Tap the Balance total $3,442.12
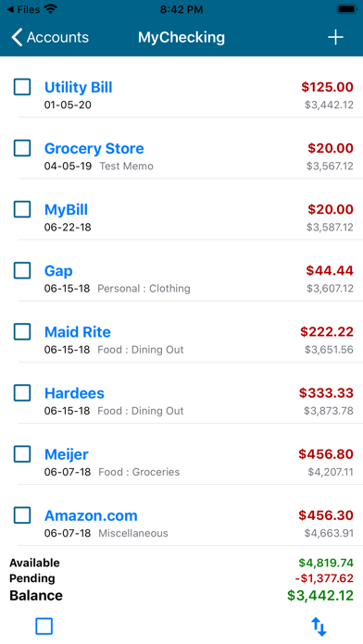This screenshot has height=644, width=363. (320, 596)
